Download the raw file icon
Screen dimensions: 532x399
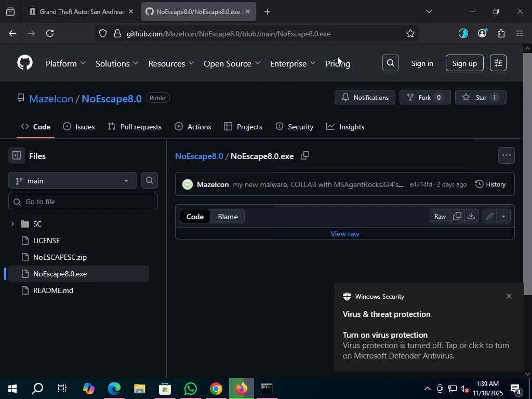[471, 217]
